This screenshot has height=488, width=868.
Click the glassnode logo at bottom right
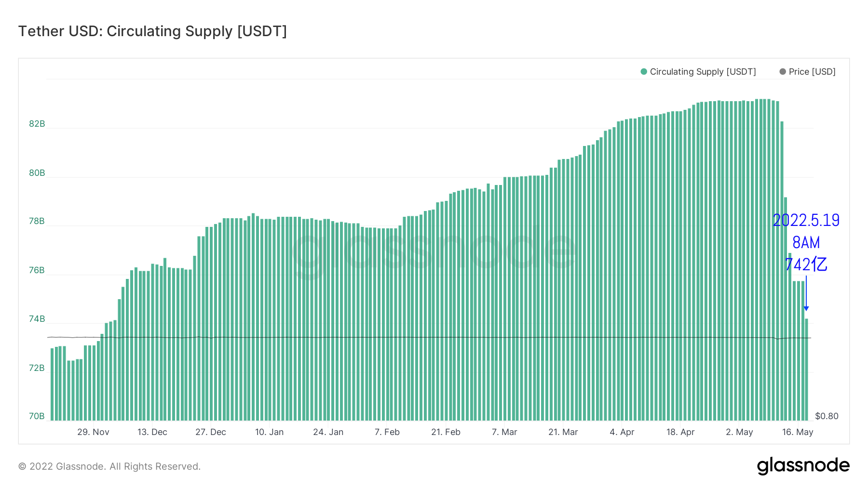click(x=803, y=466)
